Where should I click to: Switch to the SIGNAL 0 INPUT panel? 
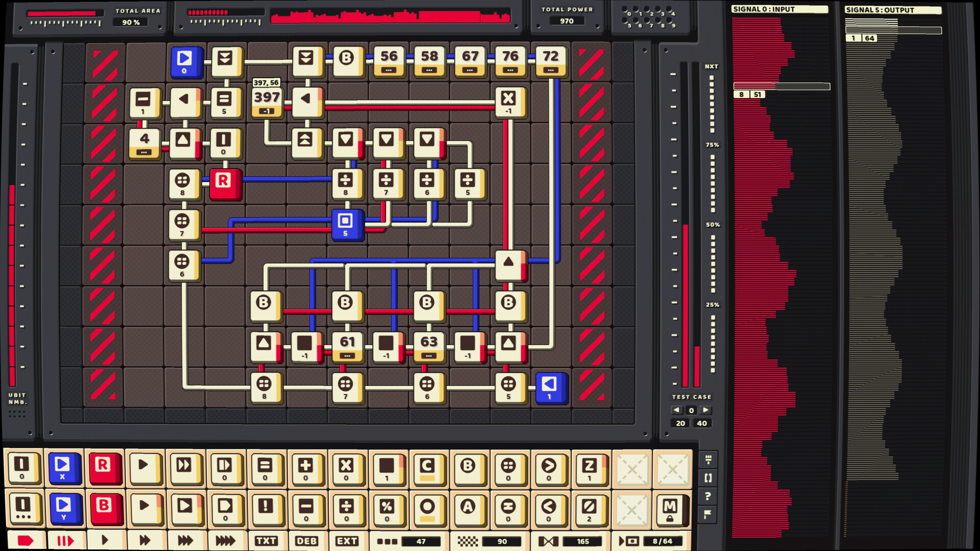[781, 9]
